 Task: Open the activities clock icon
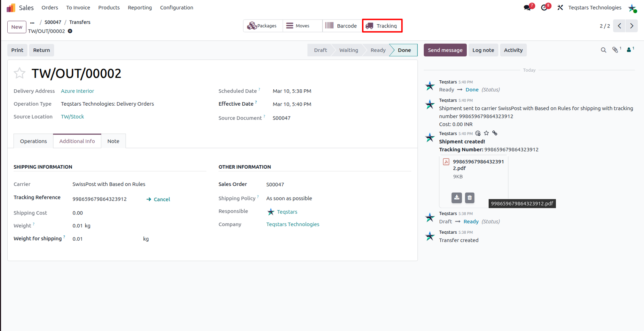pyautogui.click(x=544, y=8)
